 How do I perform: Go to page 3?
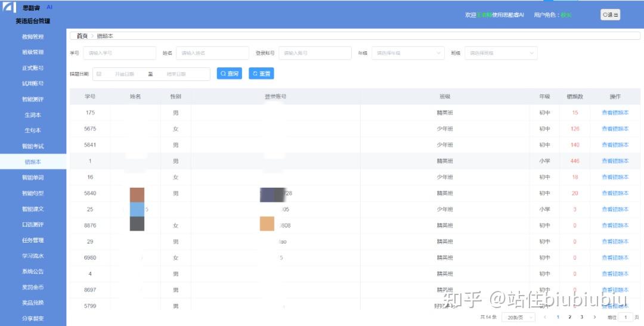(581, 317)
